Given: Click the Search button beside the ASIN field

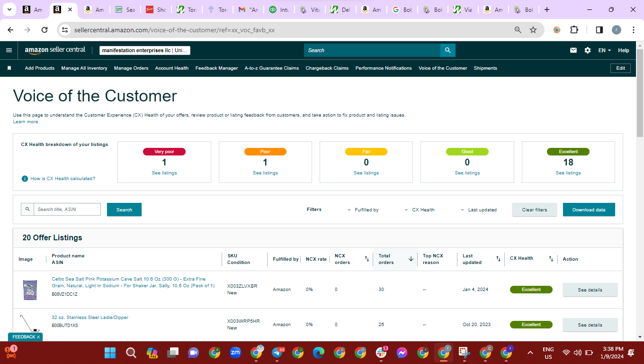Looking at the screenshot, I should coord(124,209).
